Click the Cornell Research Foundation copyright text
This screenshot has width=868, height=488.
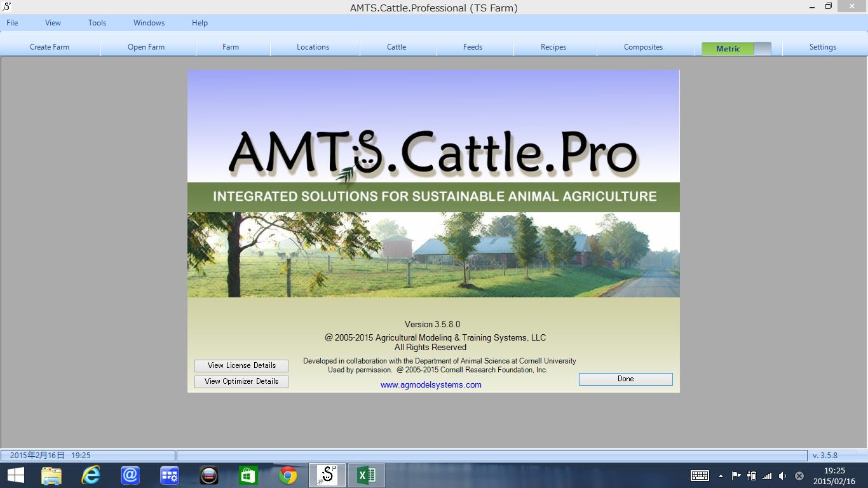(x=472, y=370)
